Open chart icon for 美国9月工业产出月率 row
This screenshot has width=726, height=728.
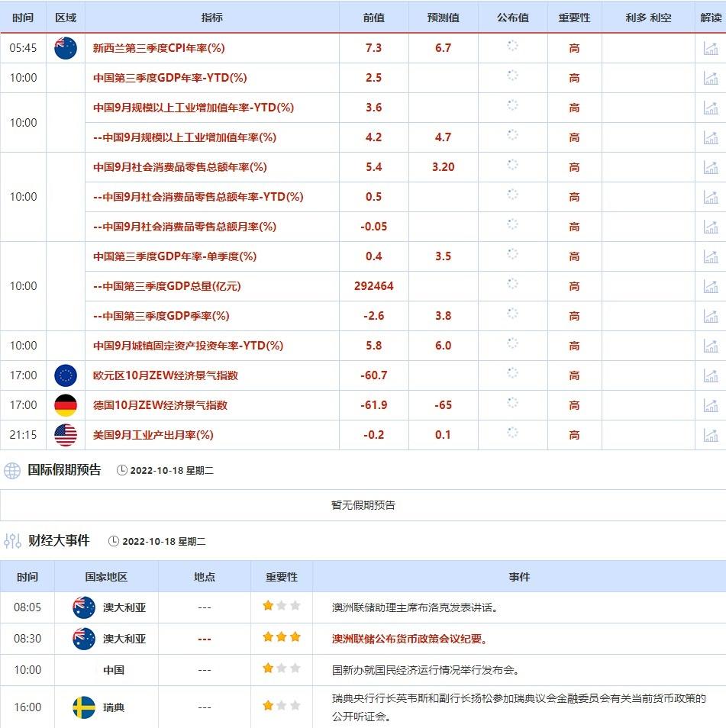[711, 435]
